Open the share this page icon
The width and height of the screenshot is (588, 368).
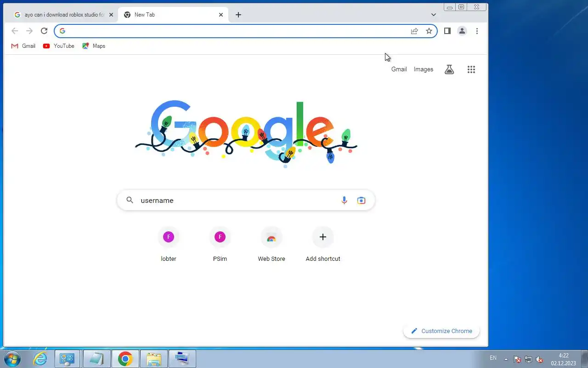click(414, 31)
